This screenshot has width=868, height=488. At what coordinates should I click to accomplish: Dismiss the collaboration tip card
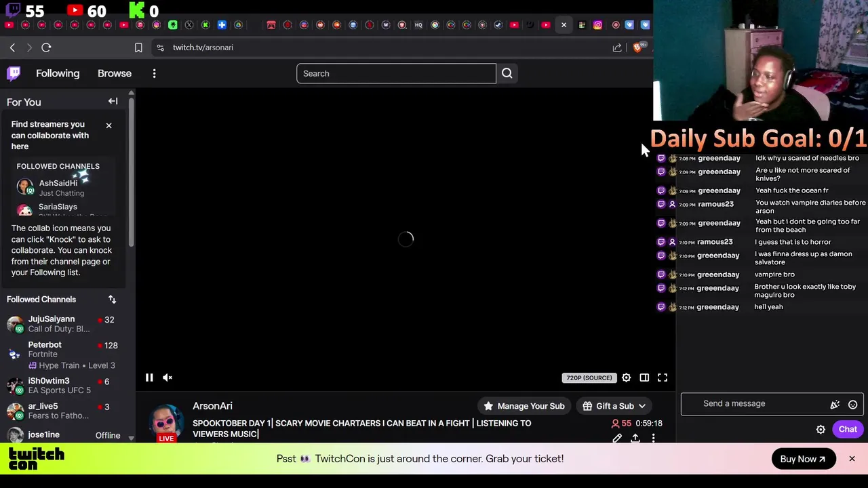point(108,125)
